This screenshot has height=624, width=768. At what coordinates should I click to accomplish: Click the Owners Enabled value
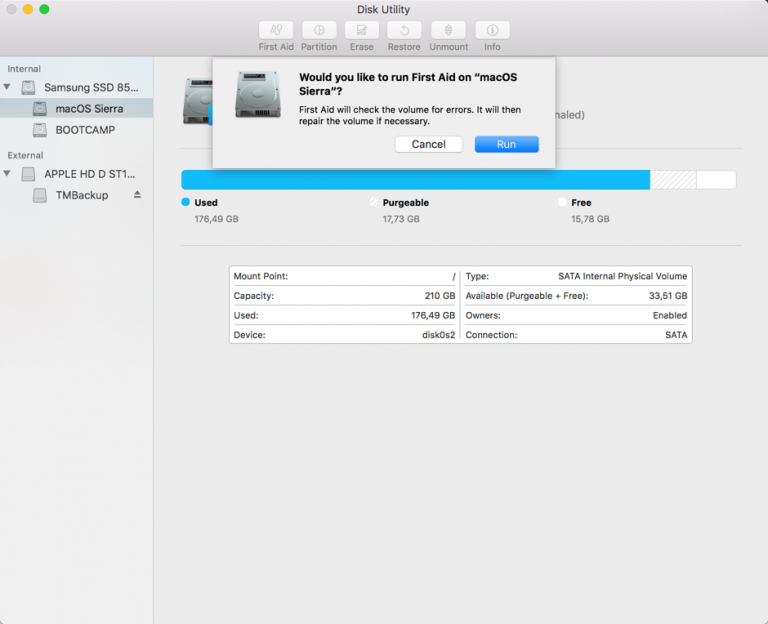[x=670, y=315]
